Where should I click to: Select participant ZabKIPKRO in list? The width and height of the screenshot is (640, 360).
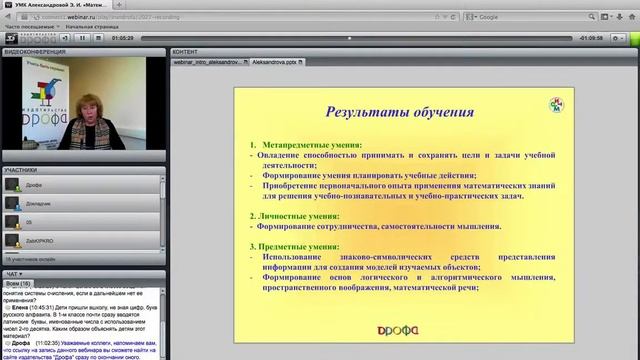click(81, 241)
